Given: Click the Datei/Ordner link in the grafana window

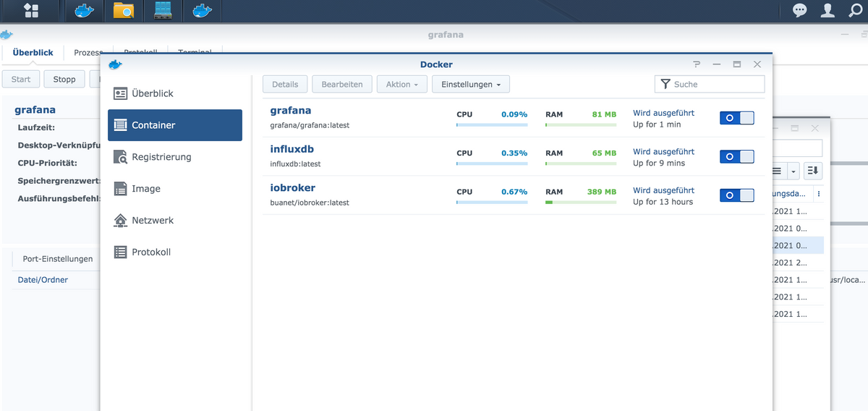Looking at the screenshot, I should 43,279.
